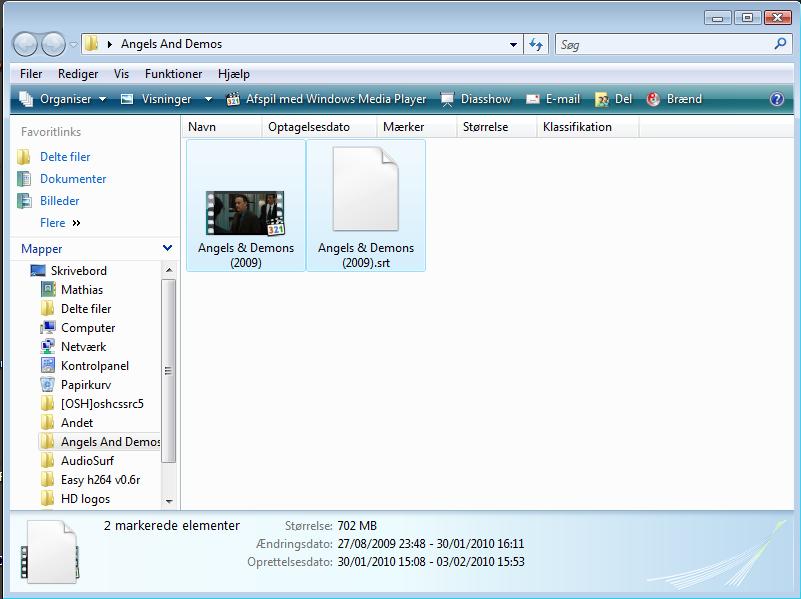Open the Organiser toolbar dropdown
The width and height of the screenshot is (801, 599).
(63, 99)
